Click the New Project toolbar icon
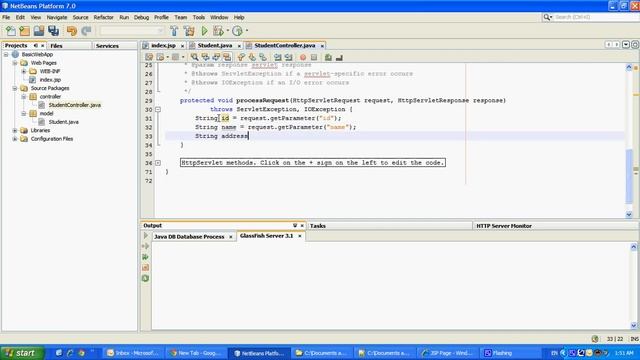Screen dimensions: 640x360 (24, 31)
